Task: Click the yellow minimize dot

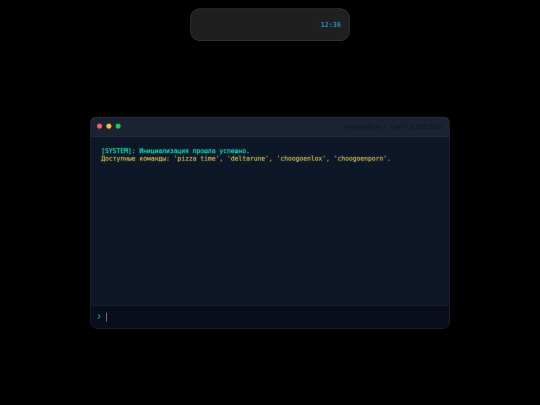Action: tap(109, 126)
